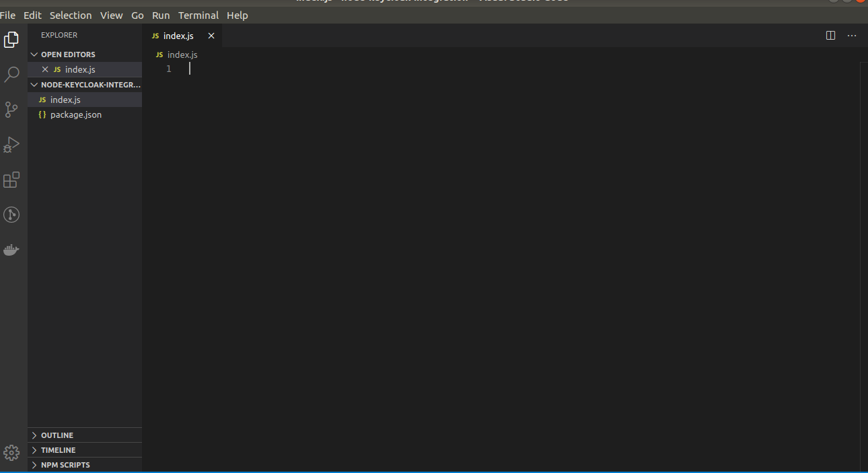Open the Search view

(x=11, y=74)
